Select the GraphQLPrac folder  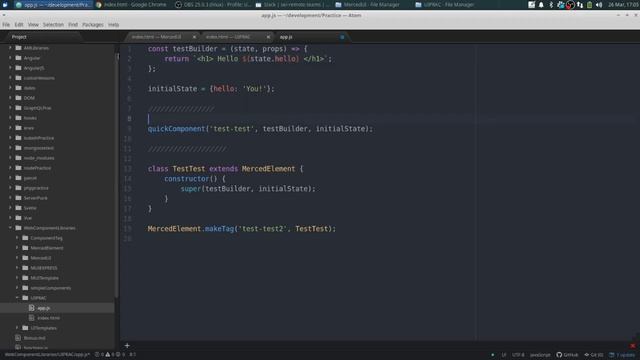pyautogui.click(x=37, y=108)
